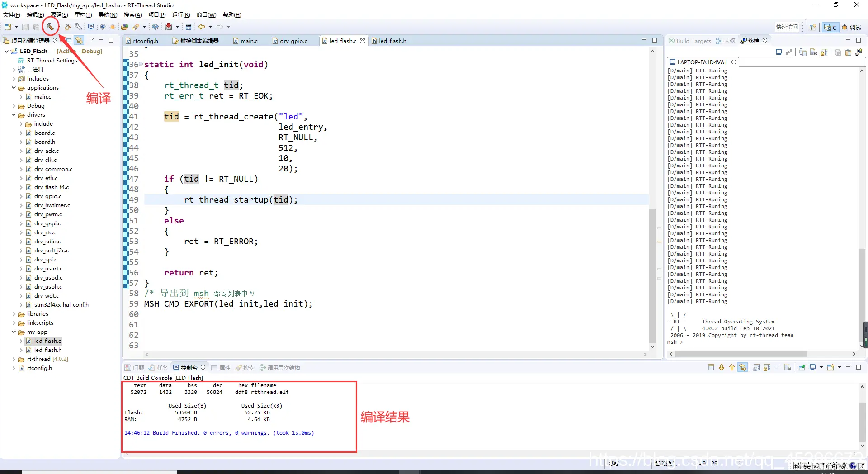Click the new project toolbar icon

[8, 27]
